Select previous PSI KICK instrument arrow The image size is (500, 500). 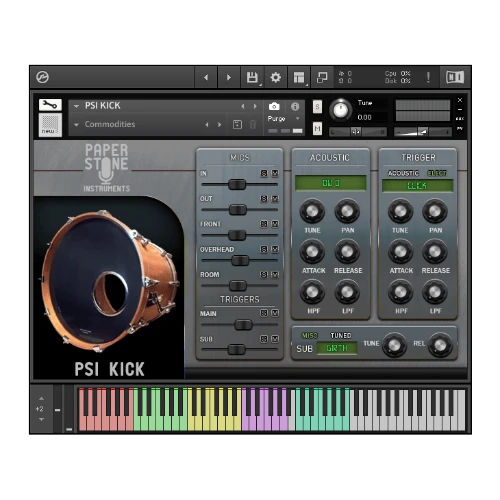[243, 106]
